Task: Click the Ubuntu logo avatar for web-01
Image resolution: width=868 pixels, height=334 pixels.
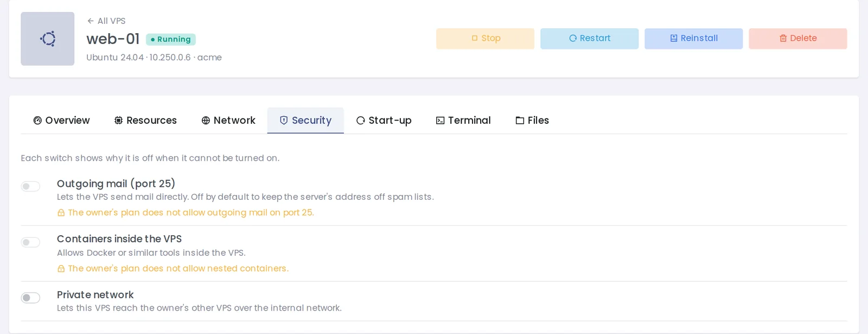Action: point(48,39)
